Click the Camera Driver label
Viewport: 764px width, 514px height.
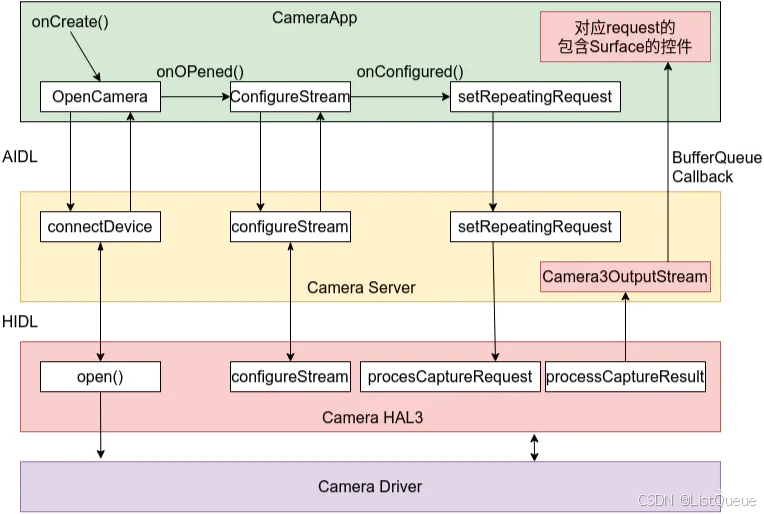click(x=370, y=486)
